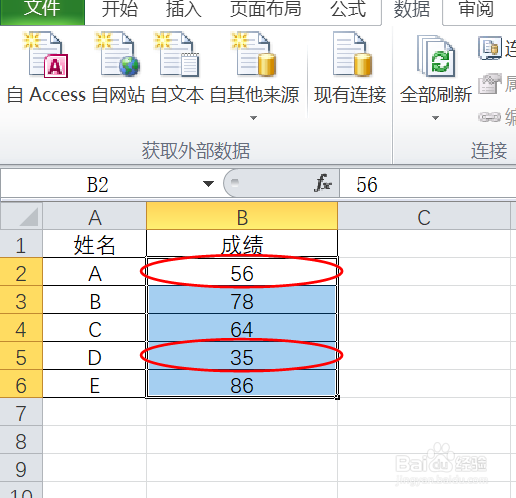516x498 pixels.
Task: Click cell A2 containing letter A
Action: pyautogui.click(x=95, y=273)
